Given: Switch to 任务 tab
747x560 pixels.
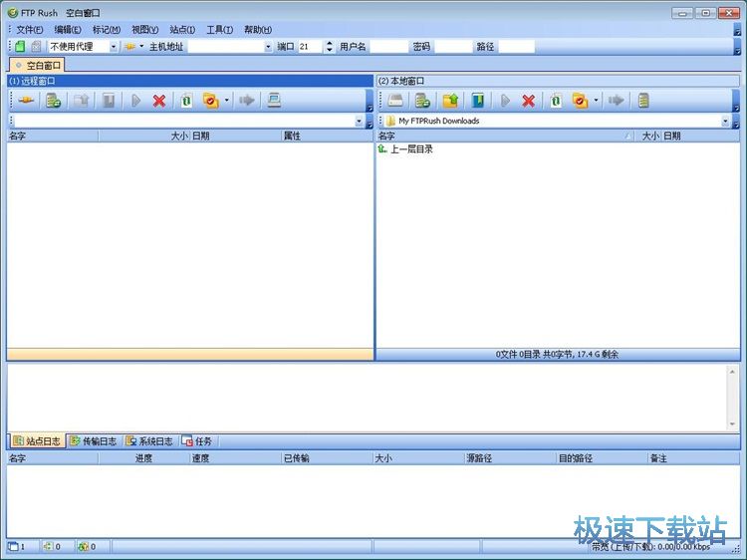Looking at the screenshot, I should 197,441.
